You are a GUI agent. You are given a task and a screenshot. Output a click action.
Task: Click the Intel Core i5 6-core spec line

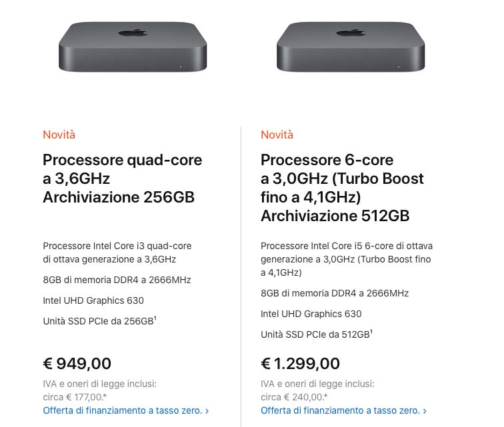(x=346, y=259)
